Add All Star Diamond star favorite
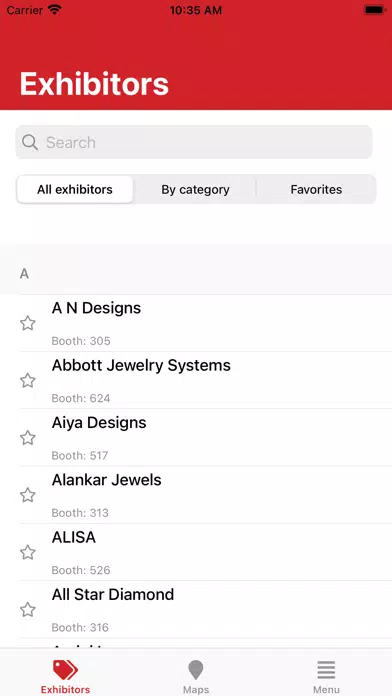Screen dimensions: 392x696 click(28, 609)
